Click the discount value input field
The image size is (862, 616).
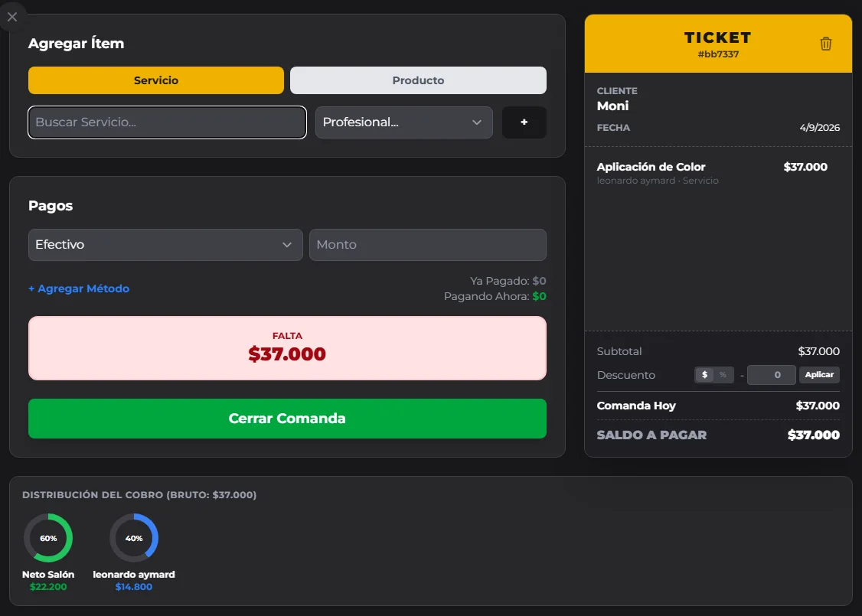point(772,375)
